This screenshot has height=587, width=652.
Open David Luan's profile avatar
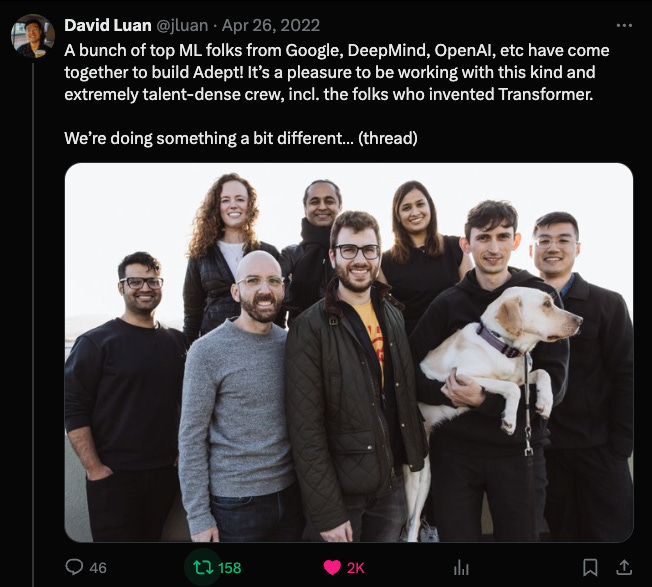pos(32,36)
